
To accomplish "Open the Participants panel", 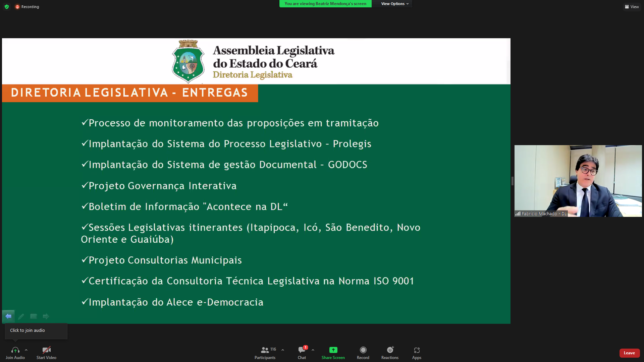I will click(265, 350).
